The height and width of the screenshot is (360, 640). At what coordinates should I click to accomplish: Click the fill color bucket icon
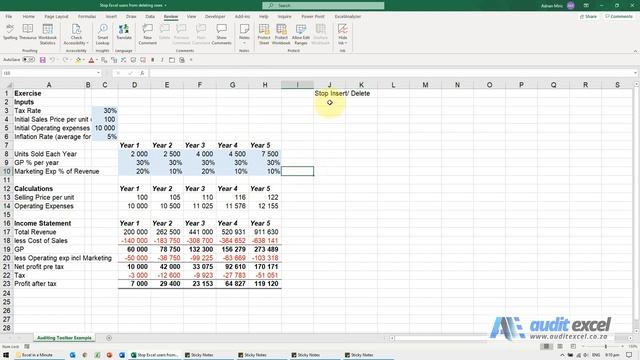tap(78, 60)
